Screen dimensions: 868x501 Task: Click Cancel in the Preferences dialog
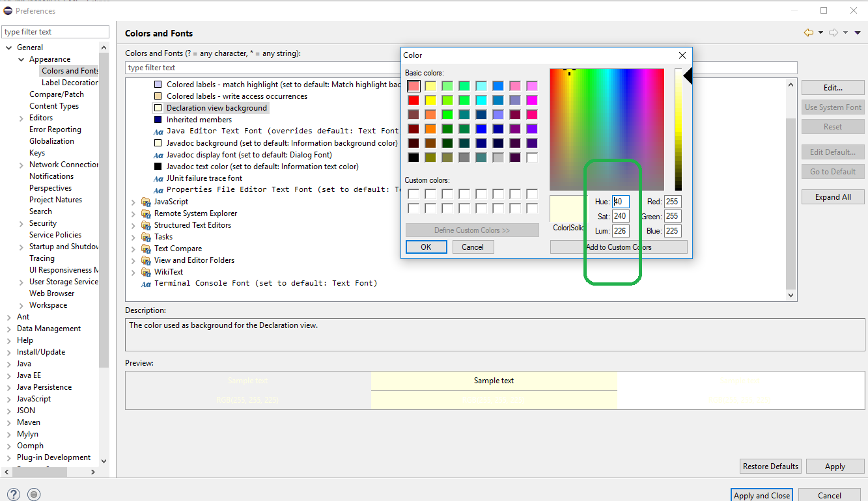pyautogui.click(x=830, y=495)
